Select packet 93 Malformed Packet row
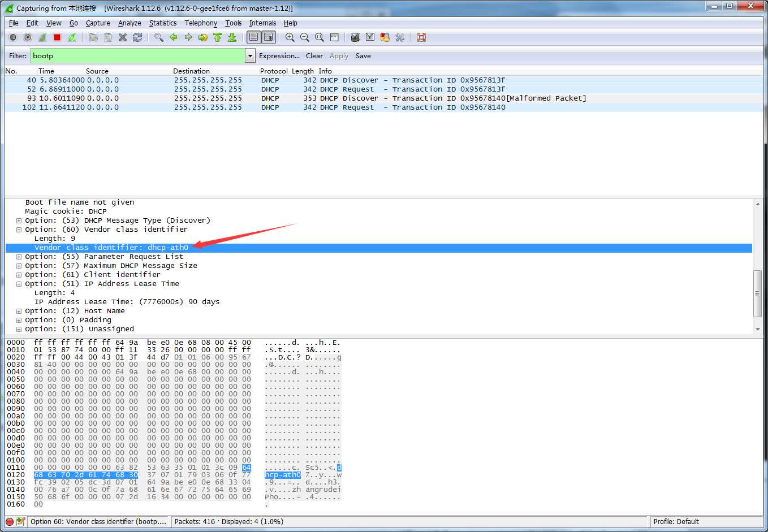Image resolution: width=768 pixels, height=532 pixels. (383, 98)
